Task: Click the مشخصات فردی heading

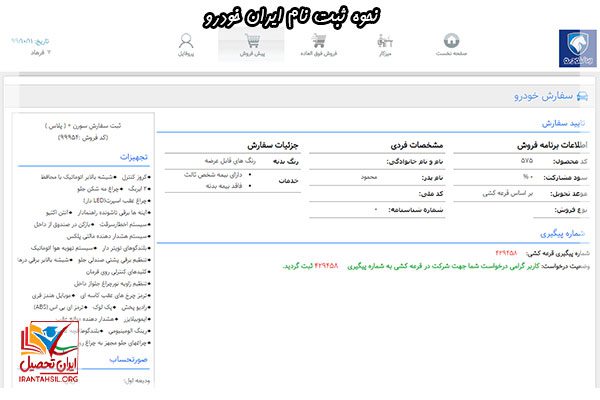Action: coord(417,145)
